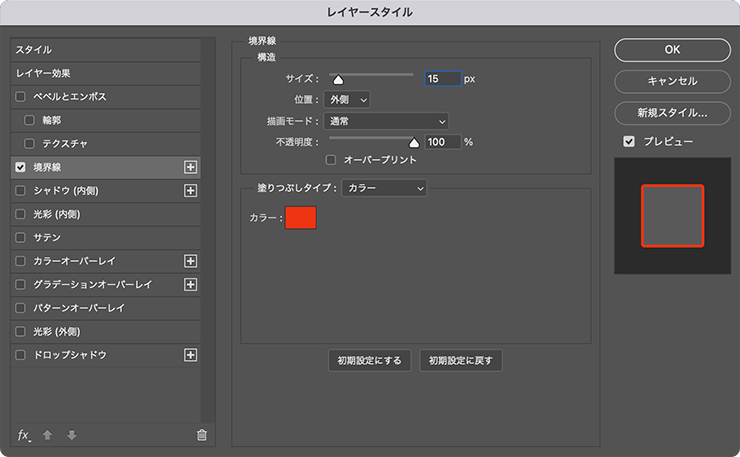Enable the シャドウ (内側) checkbox
The height and width of the screenshot is (457, 740).
tap(20, 191)
